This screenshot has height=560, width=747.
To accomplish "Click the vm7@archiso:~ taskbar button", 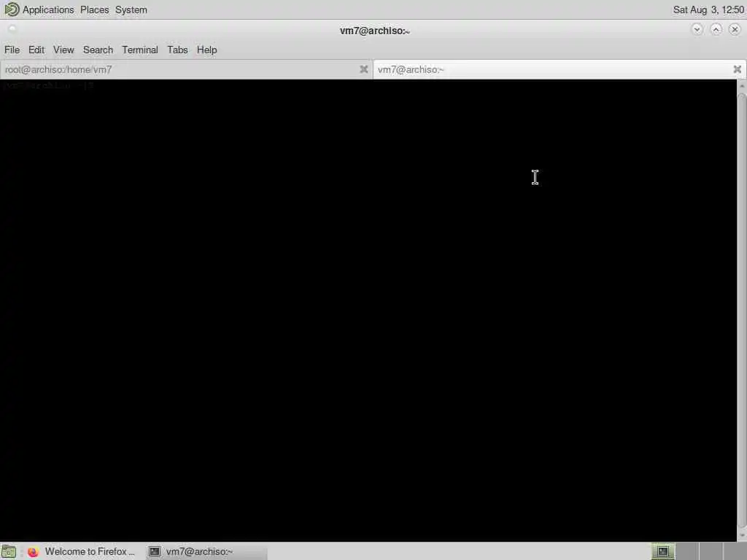I will tap(206, 551).
